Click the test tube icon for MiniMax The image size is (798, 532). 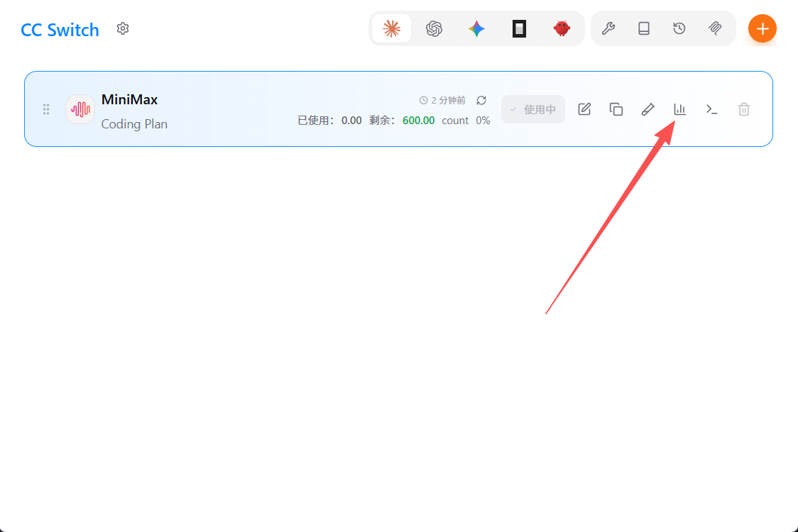click(647, 109)
